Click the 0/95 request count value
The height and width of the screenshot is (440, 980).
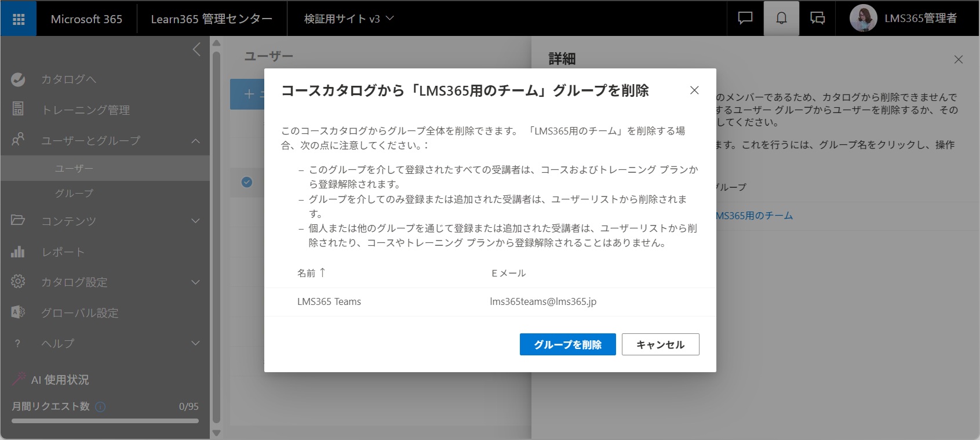[x=188, y=406]
